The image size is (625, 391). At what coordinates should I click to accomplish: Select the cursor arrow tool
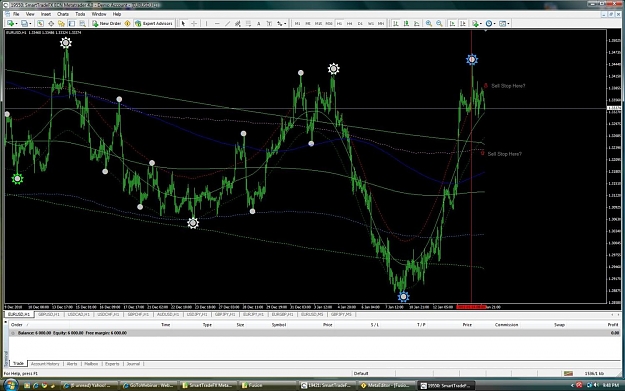point(183,24)
